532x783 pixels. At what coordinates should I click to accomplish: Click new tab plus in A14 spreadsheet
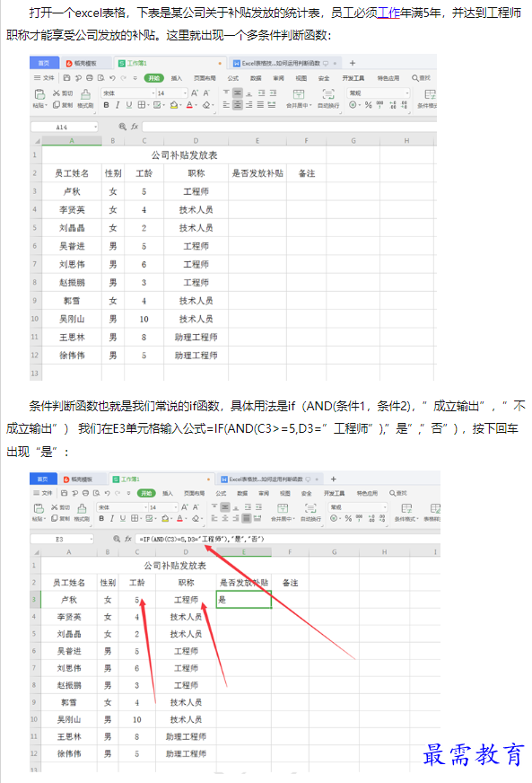(x=353, y=64)
